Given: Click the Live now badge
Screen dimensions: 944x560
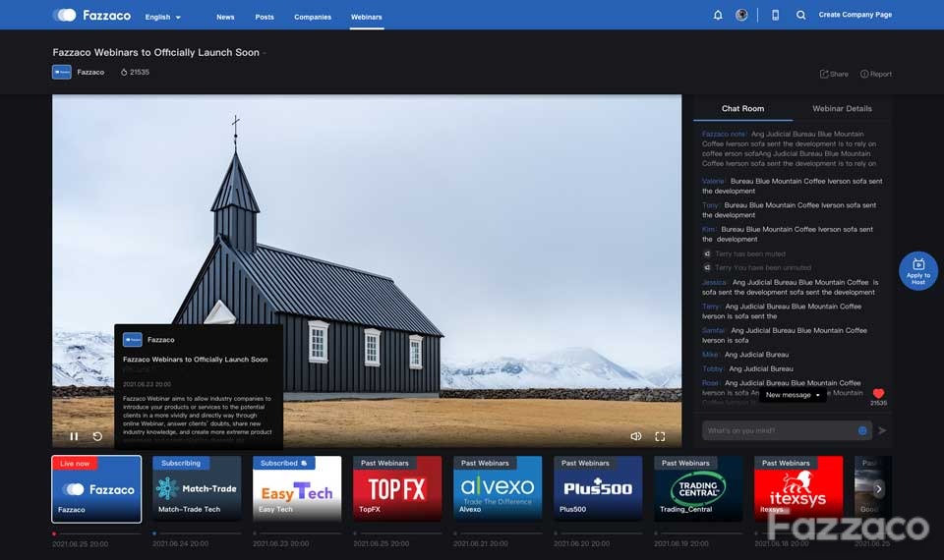Looking at the screenshot, I should [75, 463].
